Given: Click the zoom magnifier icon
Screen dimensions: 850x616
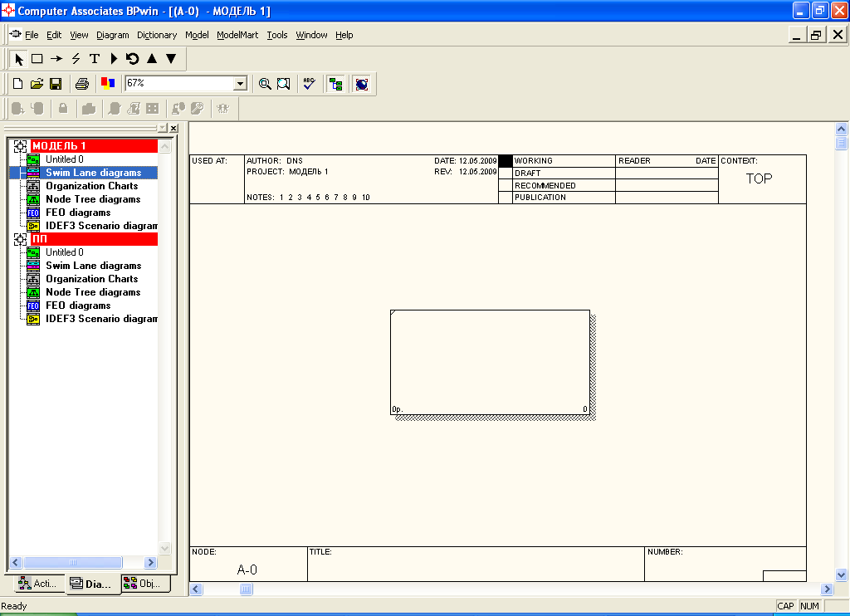Looking at the screenshot, I should pyautogui.click(x=265, y=84).
